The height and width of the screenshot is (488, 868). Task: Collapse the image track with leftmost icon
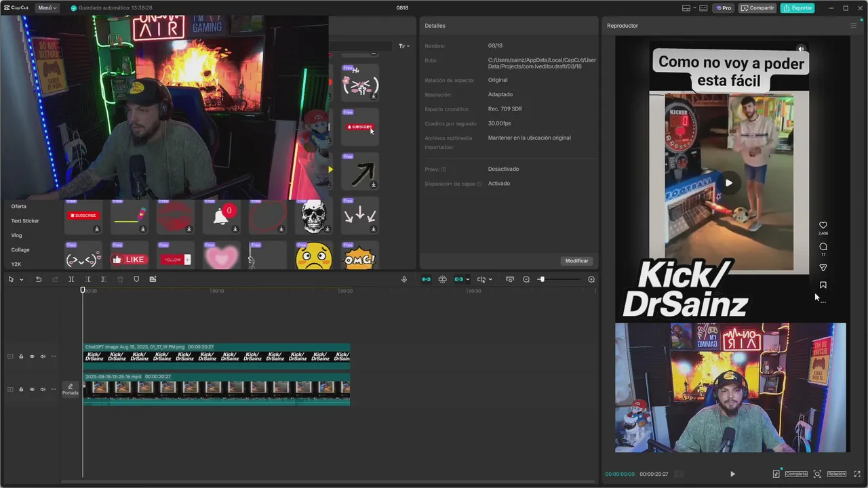click(10, 357)
